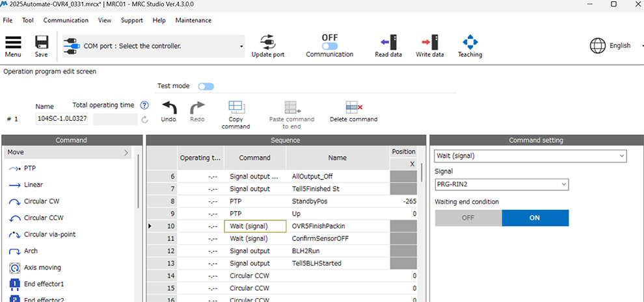Set waiting end condition to ON
The height and width of the screenshot is (302, 644).
[535, 218]
